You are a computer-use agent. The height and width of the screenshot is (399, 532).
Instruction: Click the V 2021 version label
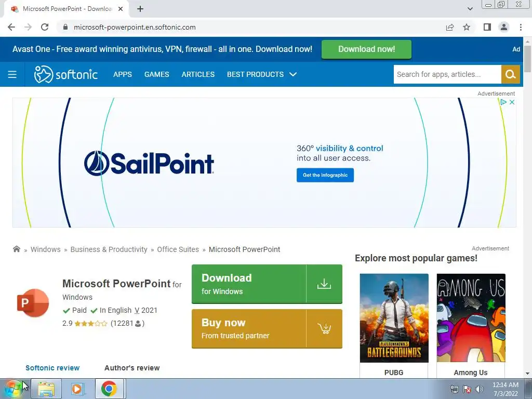(146, 310)
